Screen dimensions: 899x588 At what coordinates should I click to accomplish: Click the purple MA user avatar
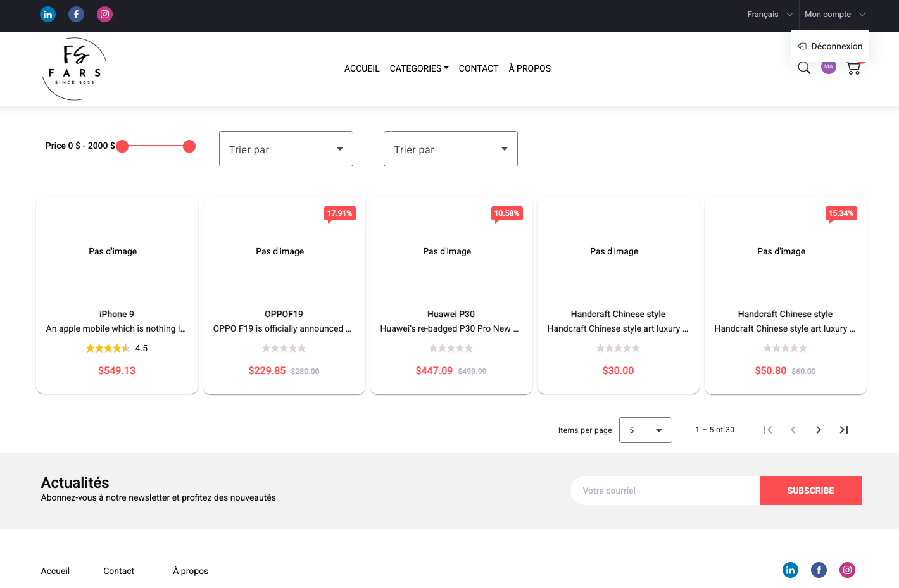tap(829, 67)
